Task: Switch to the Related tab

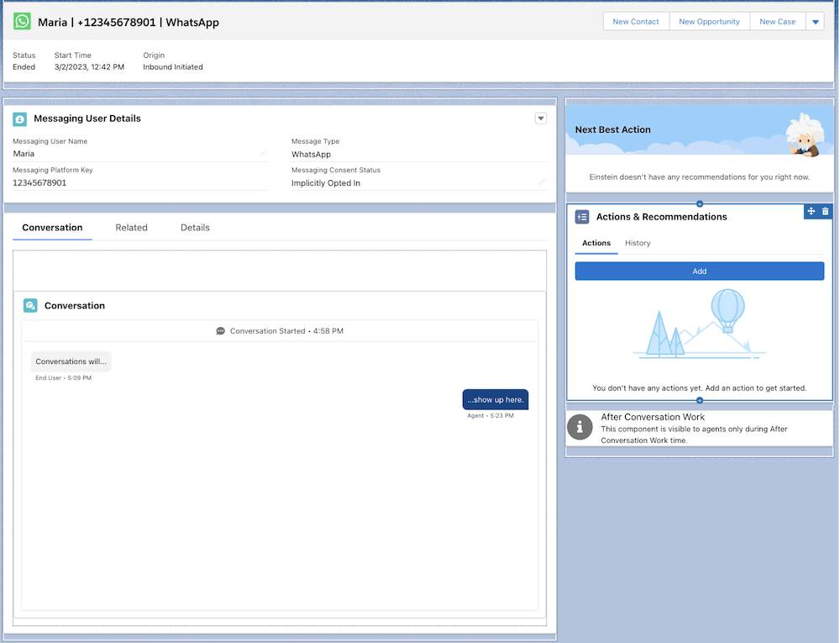Action: [x=131, y=227]
